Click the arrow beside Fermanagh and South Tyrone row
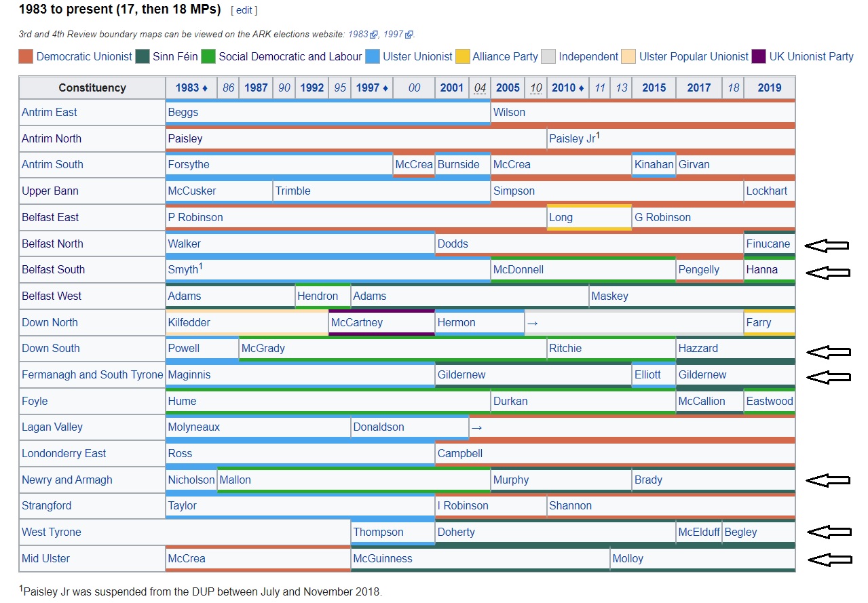This screenshot has width=868, height=603. 828,376
